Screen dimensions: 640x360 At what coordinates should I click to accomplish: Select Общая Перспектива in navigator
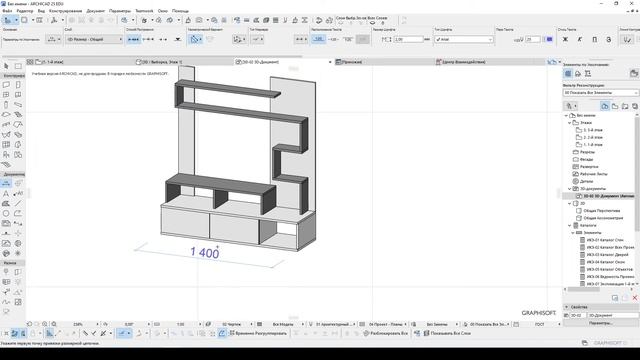coord(602,211)
